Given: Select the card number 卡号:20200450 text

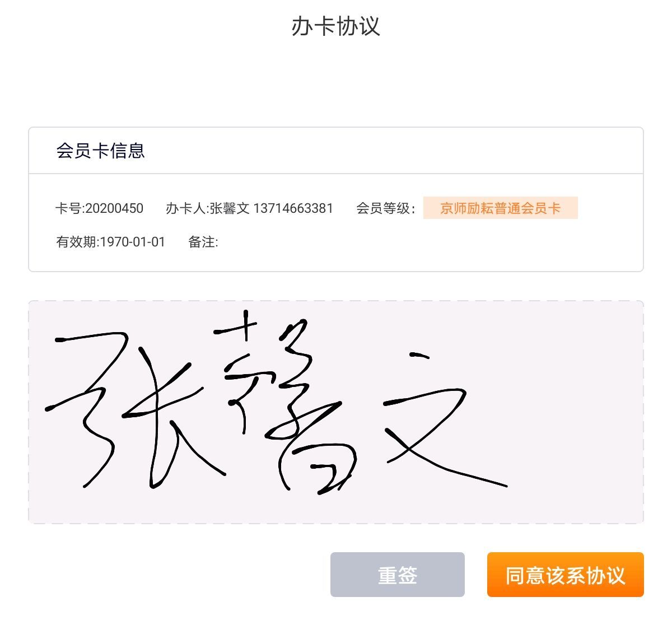Looking at the screenshot, I should click(x=99, y=208).
